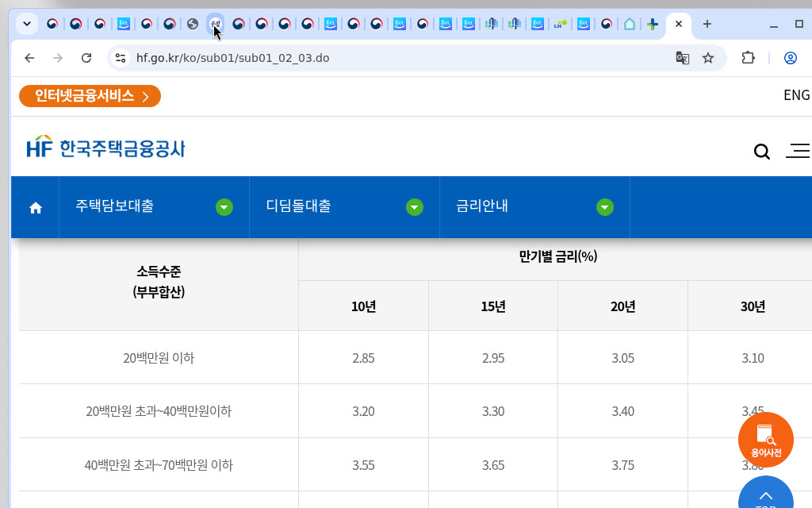Select the 20백만원 이하 row label

coord(159,358)
